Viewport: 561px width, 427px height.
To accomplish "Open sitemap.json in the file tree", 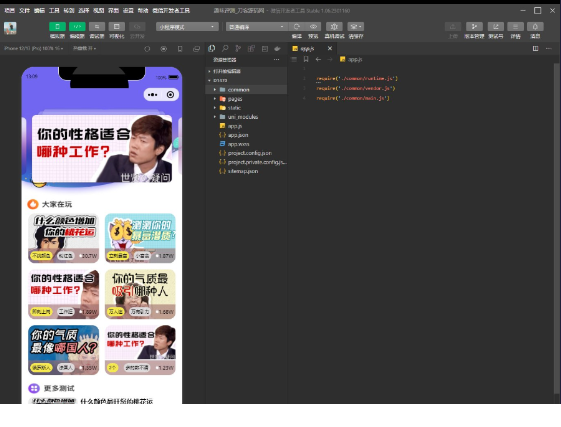I will coord(246,171).
